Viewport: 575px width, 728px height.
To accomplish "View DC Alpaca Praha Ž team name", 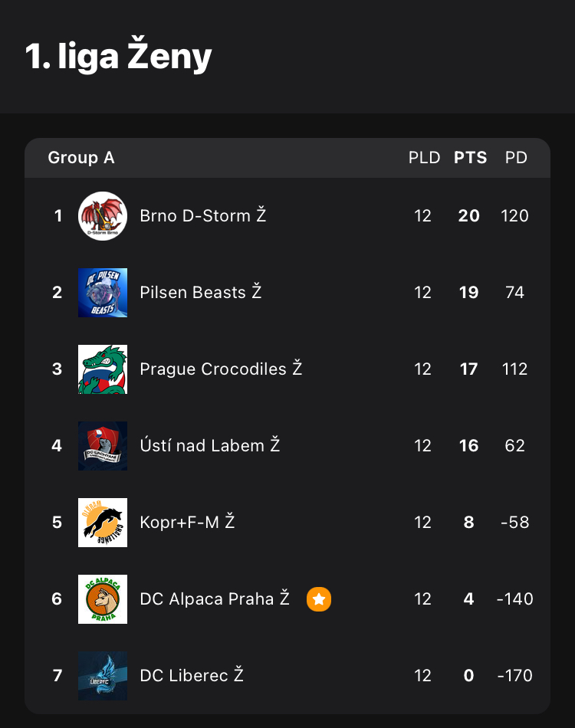I will pyautogui.click(x=215, y=599).
